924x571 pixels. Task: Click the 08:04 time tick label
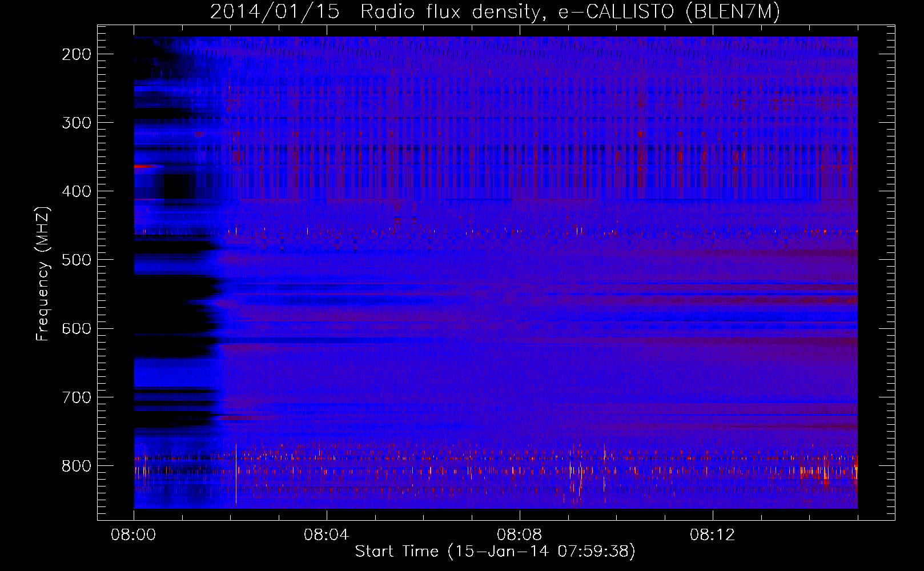click(327, 535)
